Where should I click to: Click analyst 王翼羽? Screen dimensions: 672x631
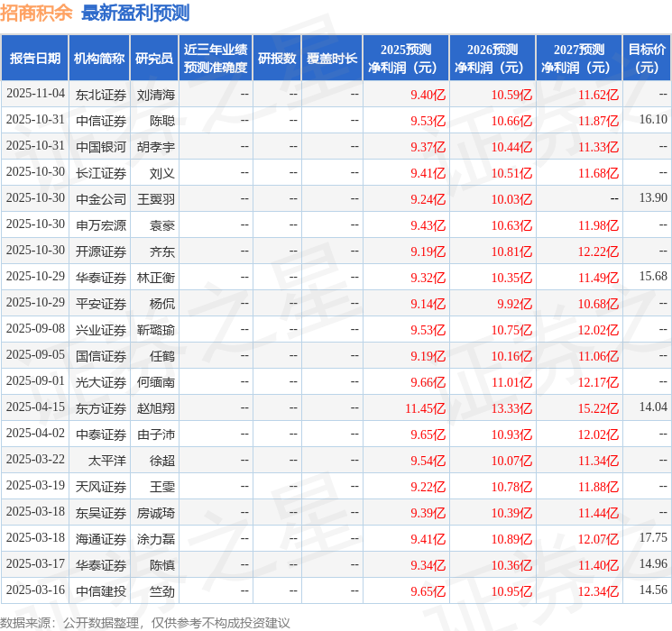[156, 199]
